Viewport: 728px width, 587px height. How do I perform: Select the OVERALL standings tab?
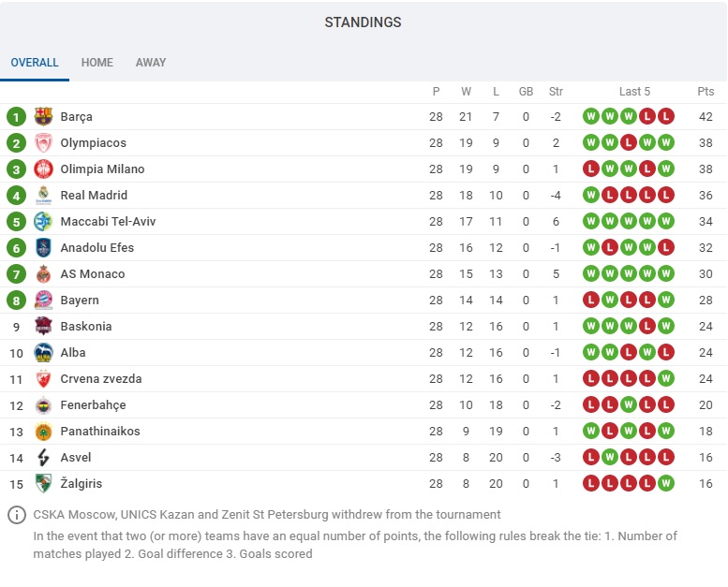[x=35, y=63]
